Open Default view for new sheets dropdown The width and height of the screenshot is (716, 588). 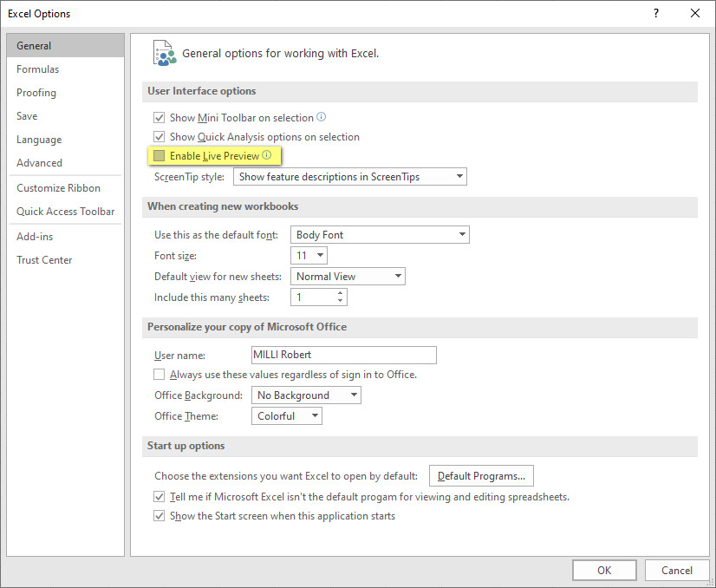tap(348, 277)
